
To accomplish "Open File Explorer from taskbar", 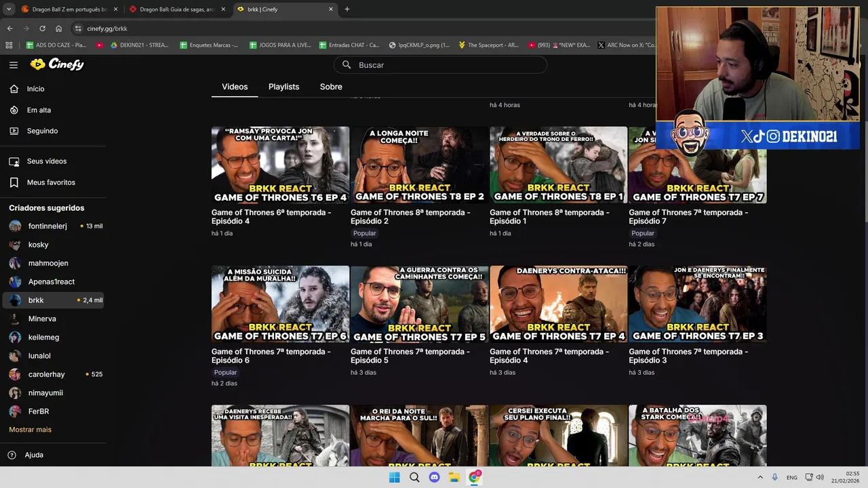I will (x=454, y=477).
